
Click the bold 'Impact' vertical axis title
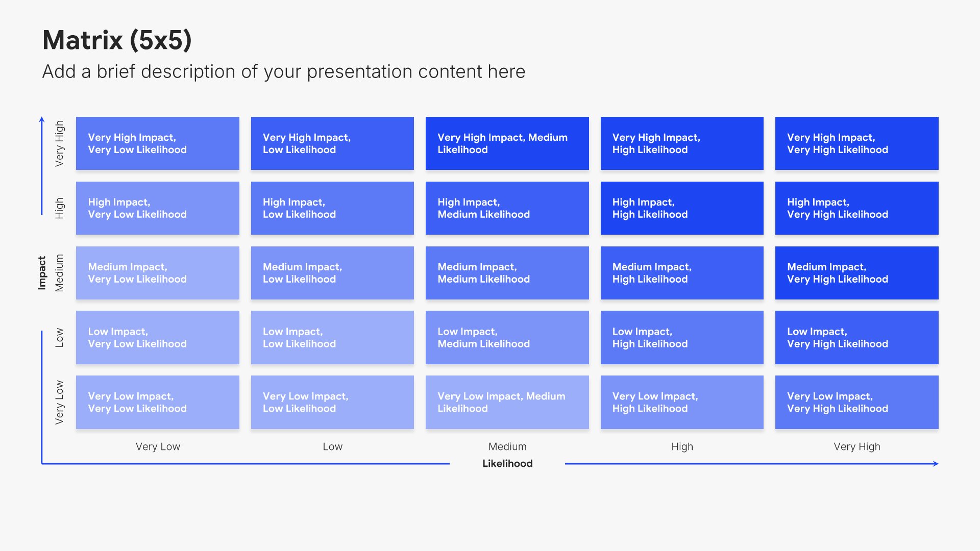[x=42, y=273]
